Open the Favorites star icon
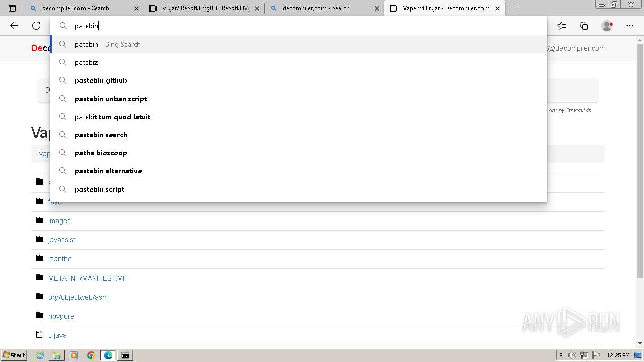644x362 pixels. coord(561,26)
